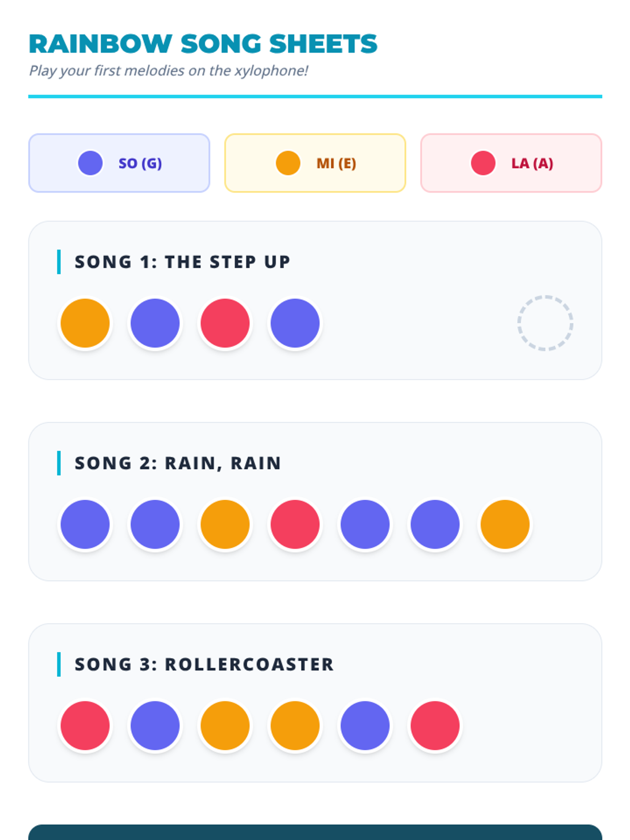Click the Song 3: Rollercoaster heading
The height and width of the screenshot is (840, 630).
(204, 664)
